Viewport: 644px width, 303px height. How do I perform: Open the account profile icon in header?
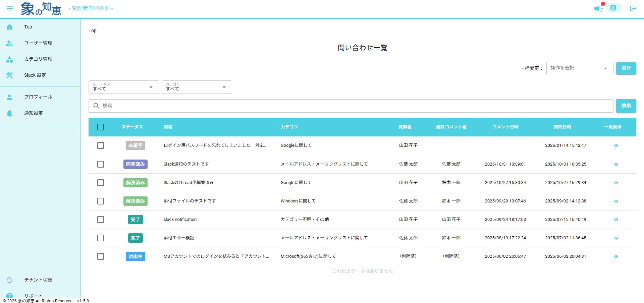pyautogui.click(x=613, y=8)
